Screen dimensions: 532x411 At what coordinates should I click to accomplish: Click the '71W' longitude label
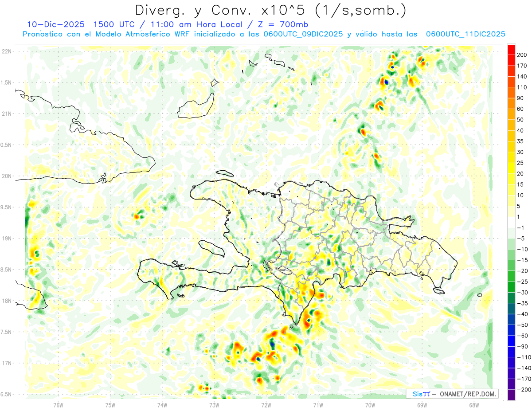tap(318, 405)
